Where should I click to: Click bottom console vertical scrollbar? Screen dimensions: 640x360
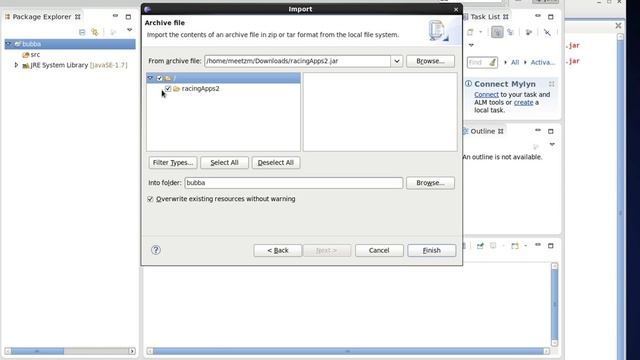pos(554,304)
